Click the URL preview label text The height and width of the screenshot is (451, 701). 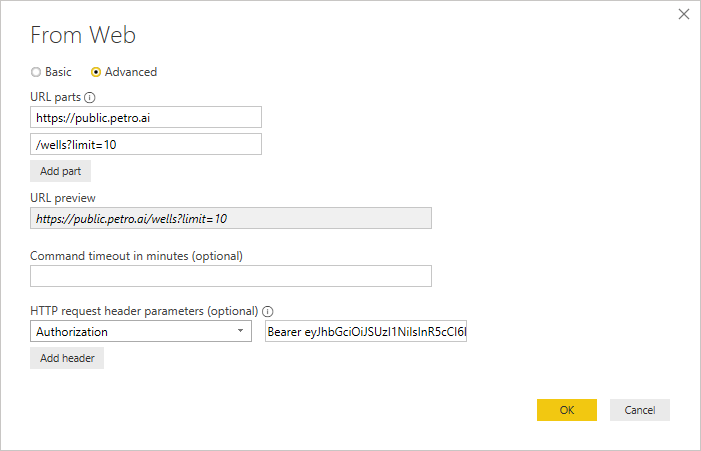click(63, 198)
